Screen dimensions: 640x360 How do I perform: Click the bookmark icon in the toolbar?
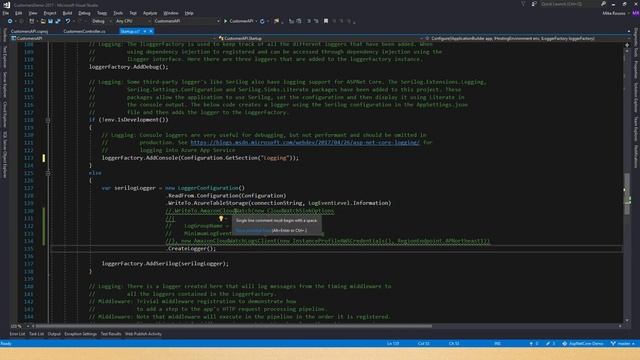[326, 21]
